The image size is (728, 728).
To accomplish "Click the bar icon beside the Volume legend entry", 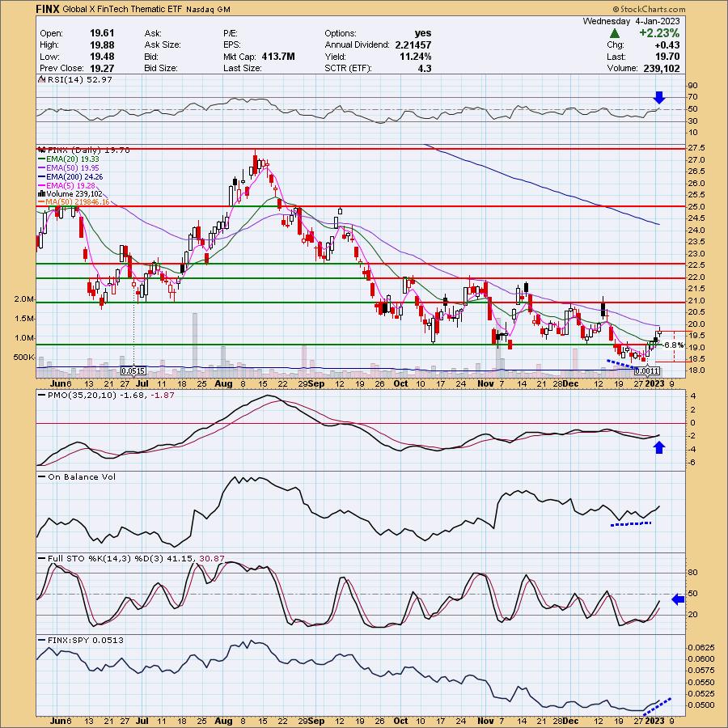I will 41,193.
